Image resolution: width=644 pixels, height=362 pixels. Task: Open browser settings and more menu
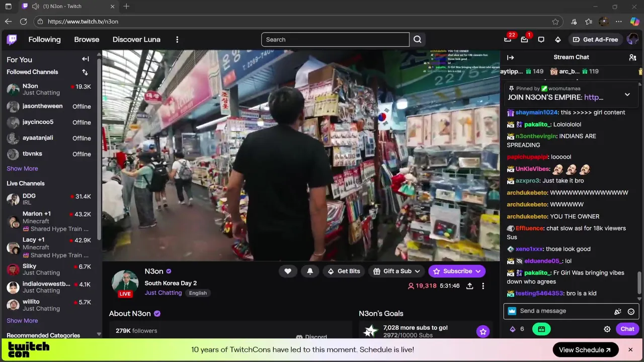point(619,22)
